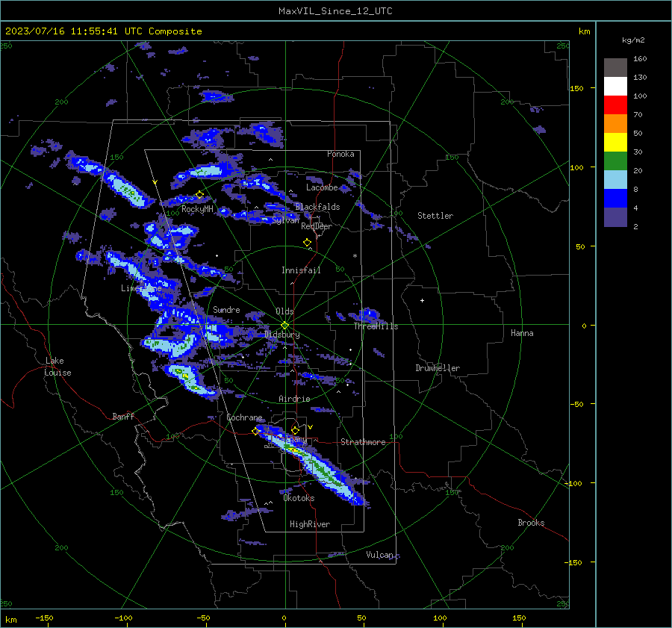This screenshot has width=672, height=628.
Task: Click the Hanna town label
Action: [522, 333]
